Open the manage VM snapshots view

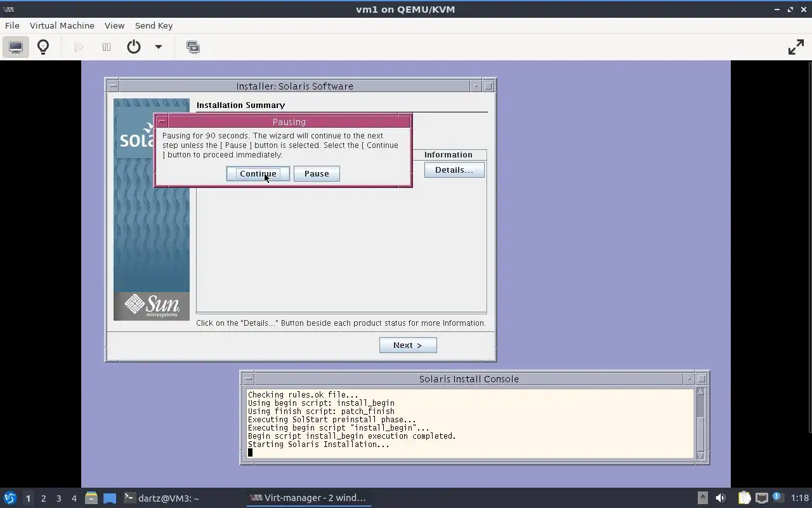point(193,47)
